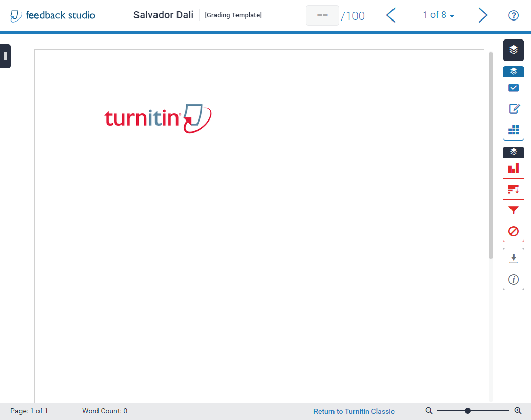Expand the left thumbnail sidebar handle
This screenshot has height=420, width=531.
coord(5,56)
